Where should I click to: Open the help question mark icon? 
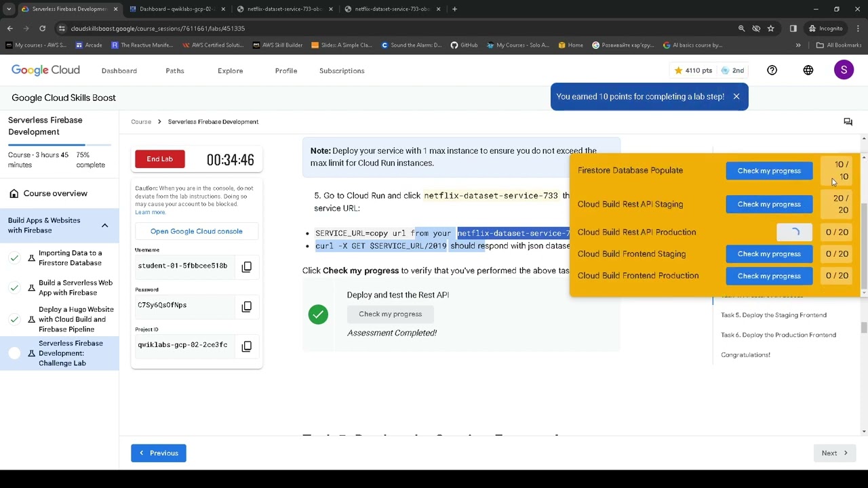(772, 70)
